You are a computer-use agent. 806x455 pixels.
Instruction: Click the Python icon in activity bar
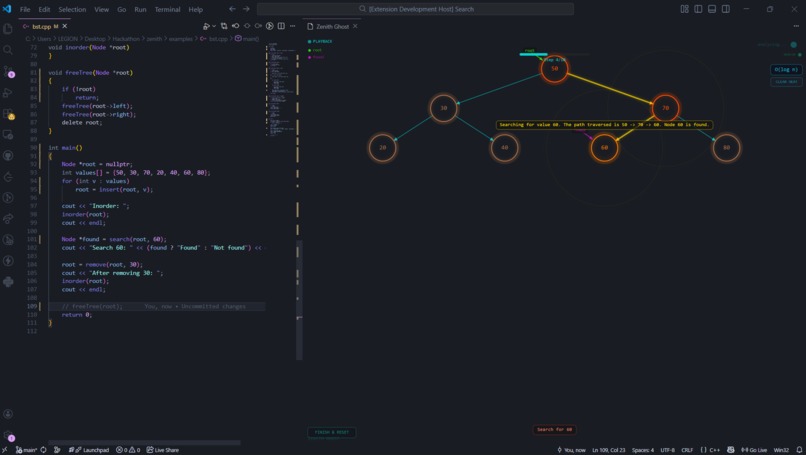point(8,282)
